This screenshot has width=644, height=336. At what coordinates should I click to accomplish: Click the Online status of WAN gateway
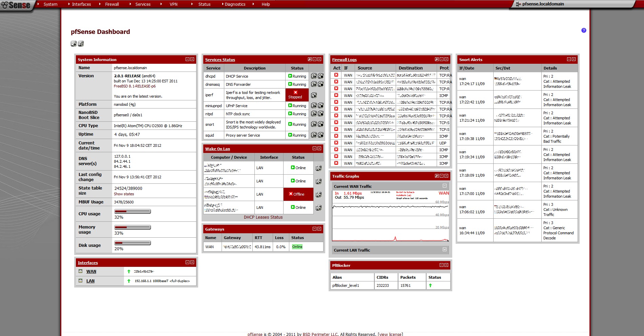(297, 247)
